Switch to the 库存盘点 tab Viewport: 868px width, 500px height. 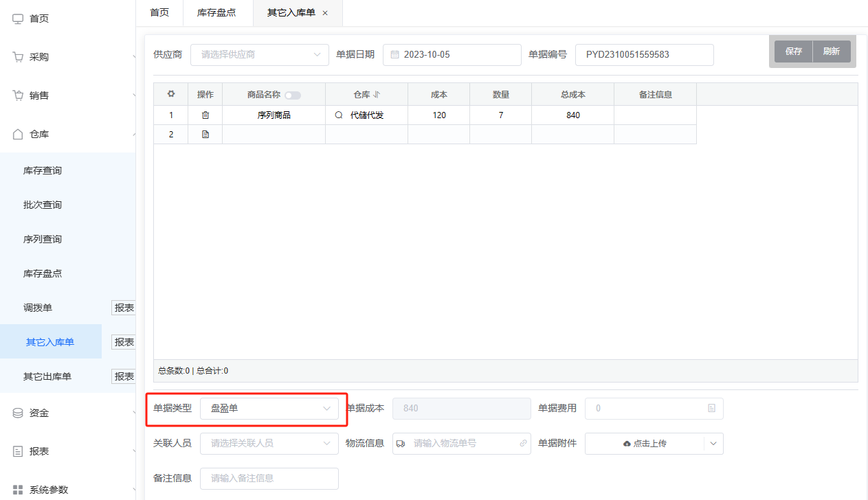coord(216,13)
